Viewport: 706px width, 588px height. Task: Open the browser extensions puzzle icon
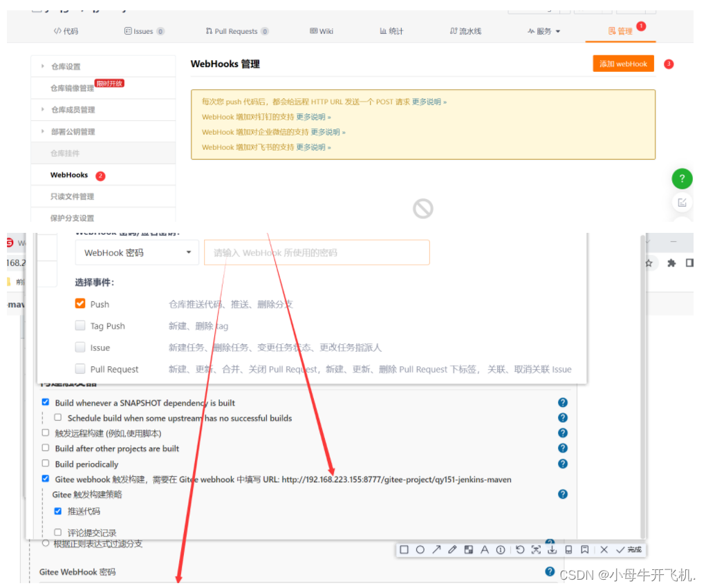tap(671, 263)
